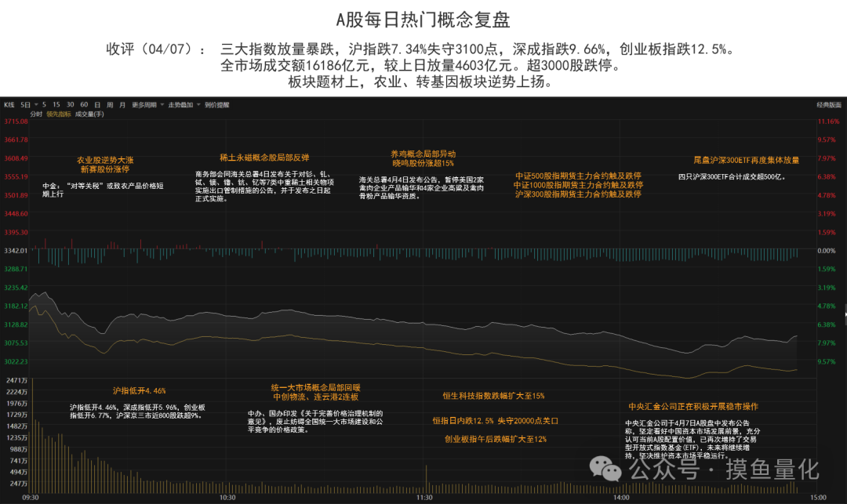Toggle the 成交量(手) volume indicator
847x504 pixels.
pyautogui.click(x=89, y=114)
